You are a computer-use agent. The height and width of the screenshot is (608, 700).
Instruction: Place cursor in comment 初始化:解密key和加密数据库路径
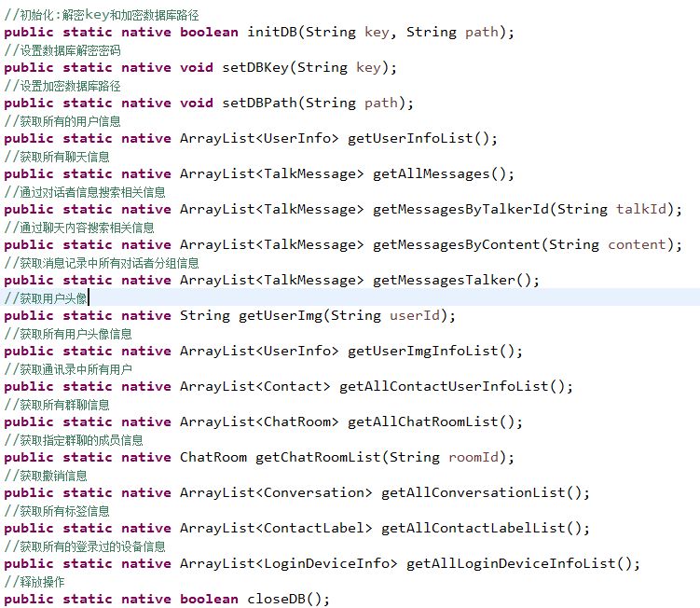coord(102,15)
